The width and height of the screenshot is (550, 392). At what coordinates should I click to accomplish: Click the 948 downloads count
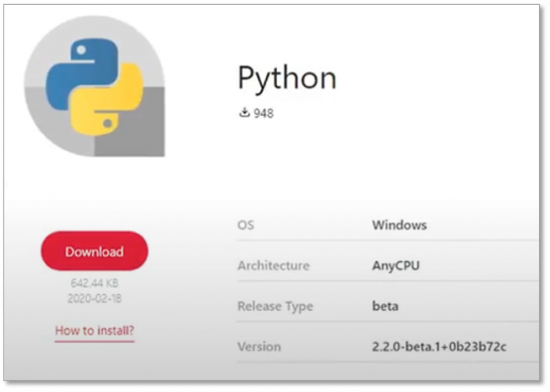[263, 113]
